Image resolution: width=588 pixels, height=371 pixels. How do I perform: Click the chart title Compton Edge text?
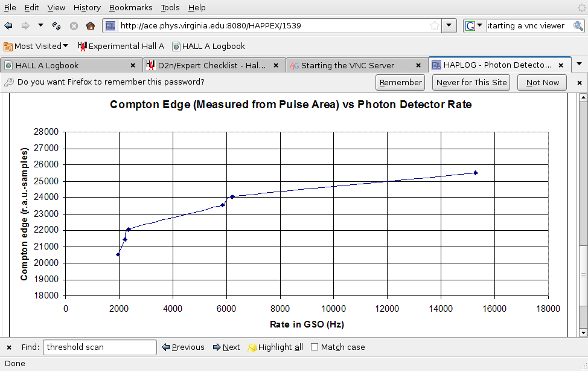coord(290,105)
